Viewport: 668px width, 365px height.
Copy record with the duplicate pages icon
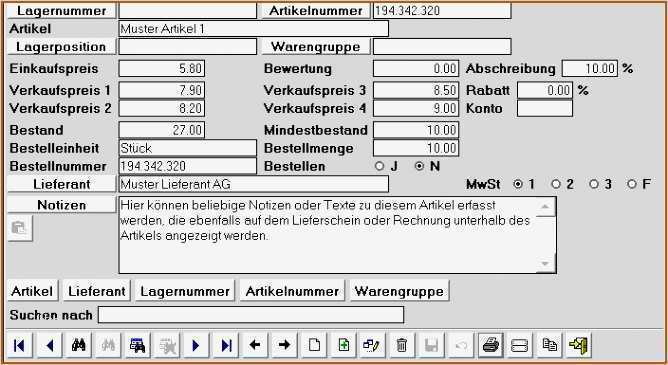tap(550, 345)
